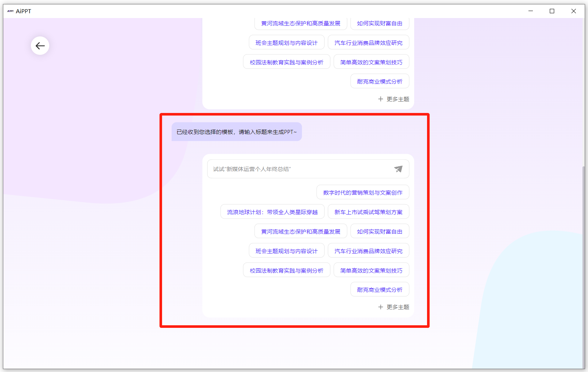Image resolution: width=588 pixels, height=372 pixels.
Task: Choose topic 数字时代的营销策划与文案创作
Action: coord(363,192)
